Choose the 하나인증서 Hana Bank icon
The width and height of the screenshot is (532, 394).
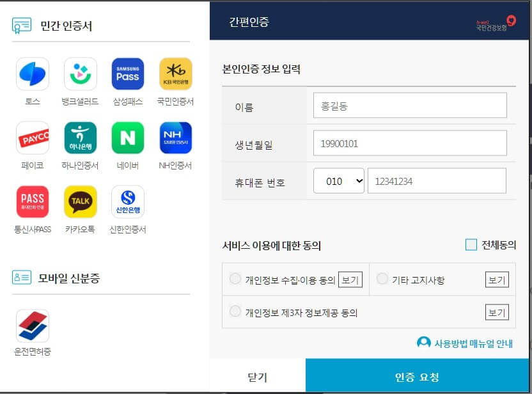[x=81, y=138]
